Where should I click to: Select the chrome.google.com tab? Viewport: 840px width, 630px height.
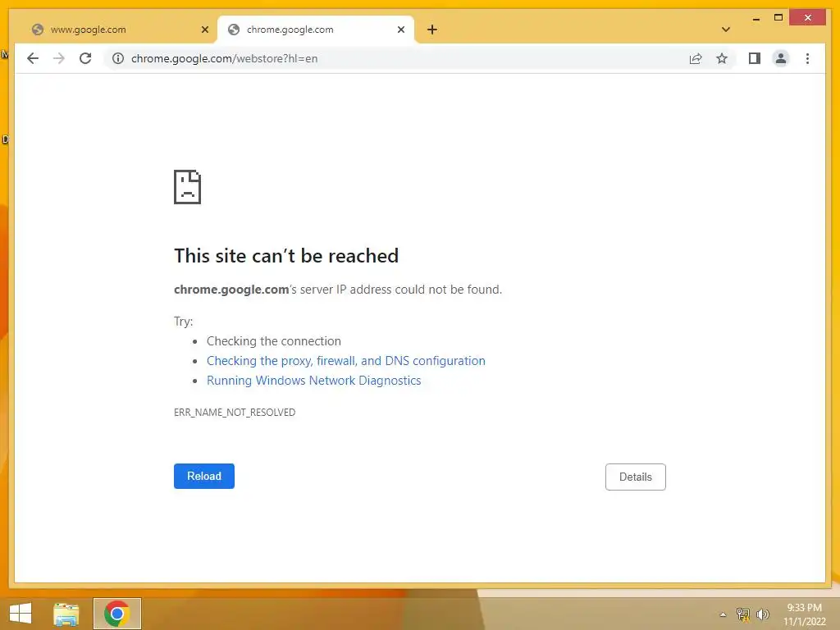[316, 30]
